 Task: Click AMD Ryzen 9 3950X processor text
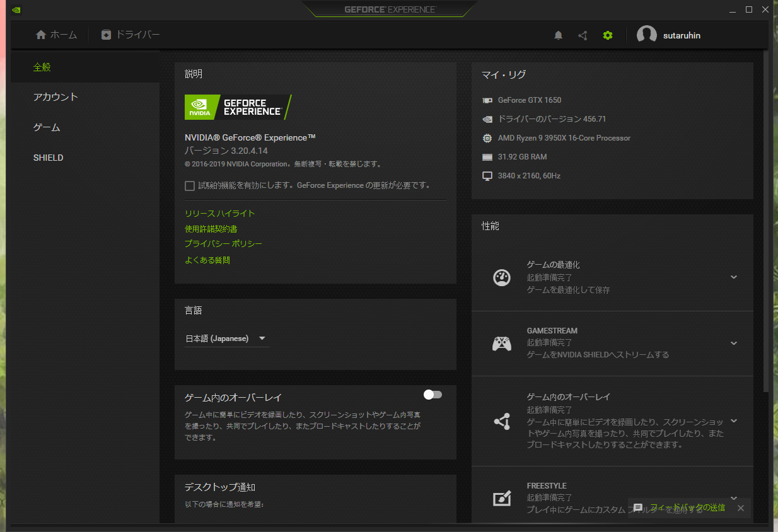(564, 138)
